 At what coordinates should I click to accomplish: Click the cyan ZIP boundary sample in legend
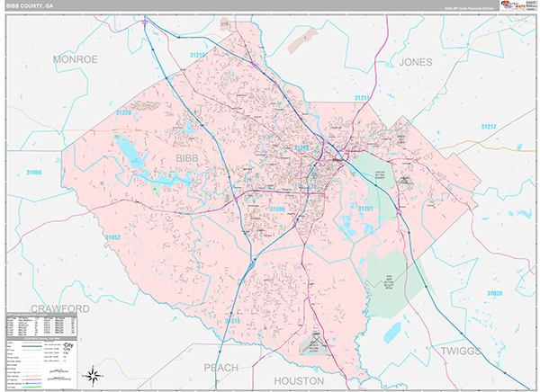31,350
